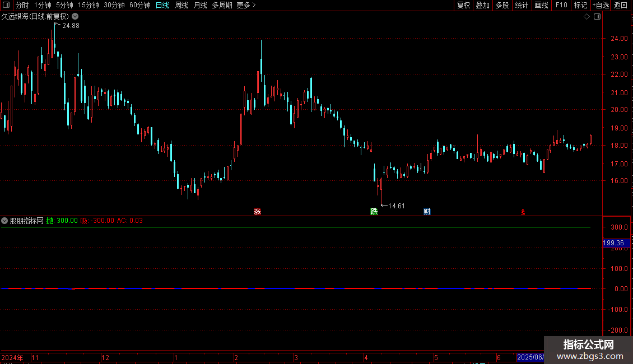Click the 复权 adjustment button
Image resolution: width=633 pixels, height=364 pixels.
pyautogui.click(x=463, y=5)
